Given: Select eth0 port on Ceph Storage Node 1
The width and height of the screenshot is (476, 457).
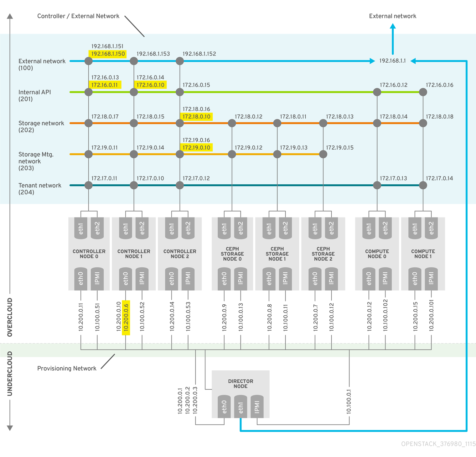Looking at the screenshot, I should 269,279.
